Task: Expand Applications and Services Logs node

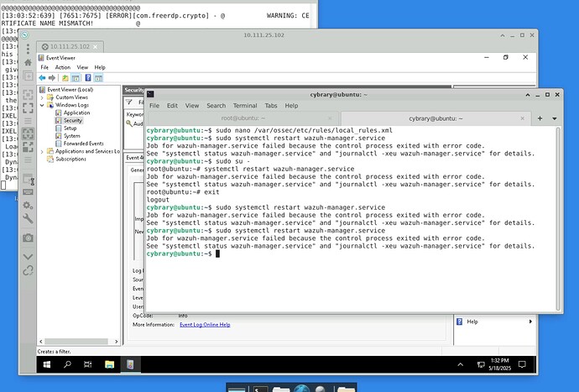Action: click(42, 151)
